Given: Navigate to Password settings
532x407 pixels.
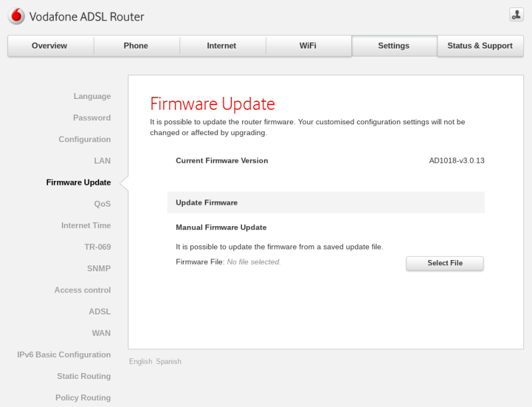Looking at the screenshot, I should (92, 118).
